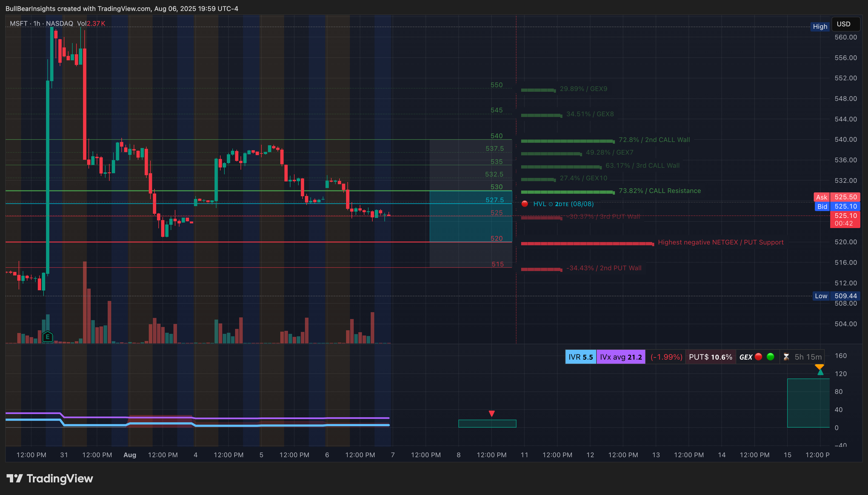Click the green CALL Resistance bar at 530
The image size is (868, 495).
(x=567, y=192)
